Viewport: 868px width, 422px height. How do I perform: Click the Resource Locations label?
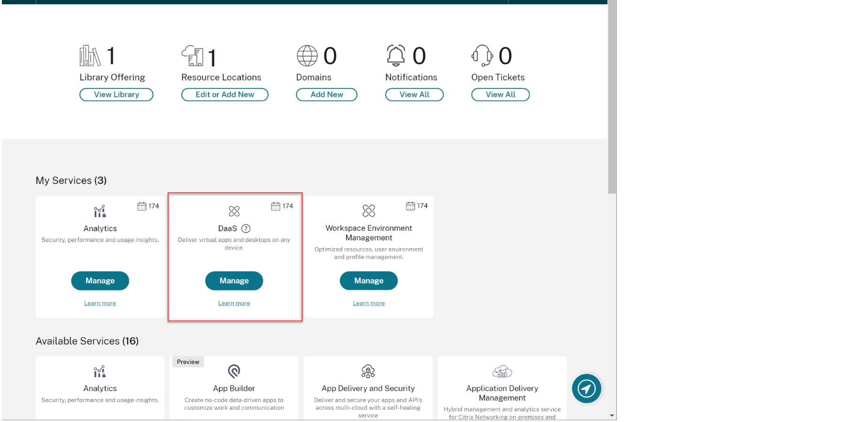click(221, 77)
